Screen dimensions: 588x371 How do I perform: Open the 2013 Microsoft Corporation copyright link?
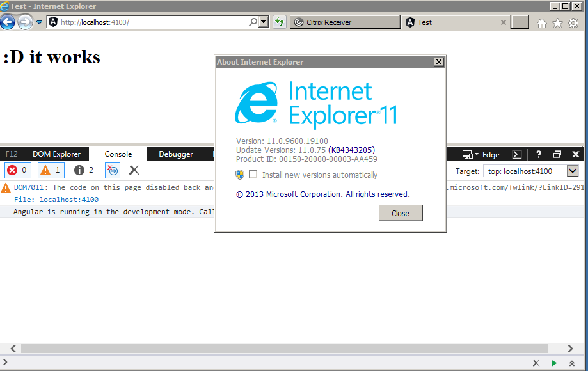point(323,194)
